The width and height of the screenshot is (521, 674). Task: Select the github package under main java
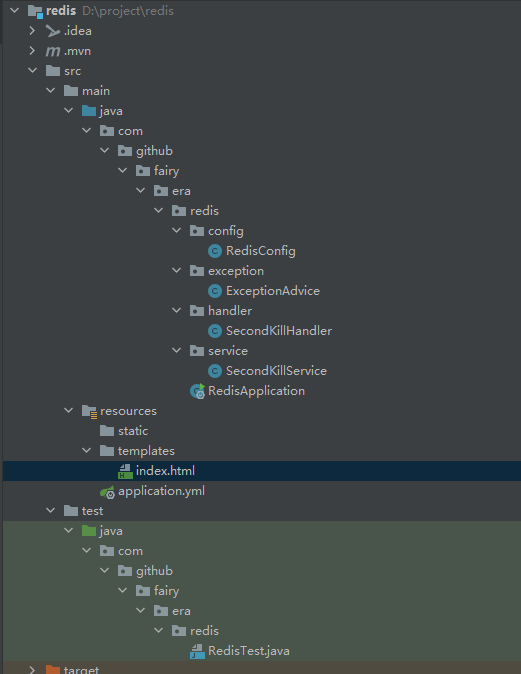point(155,151)
